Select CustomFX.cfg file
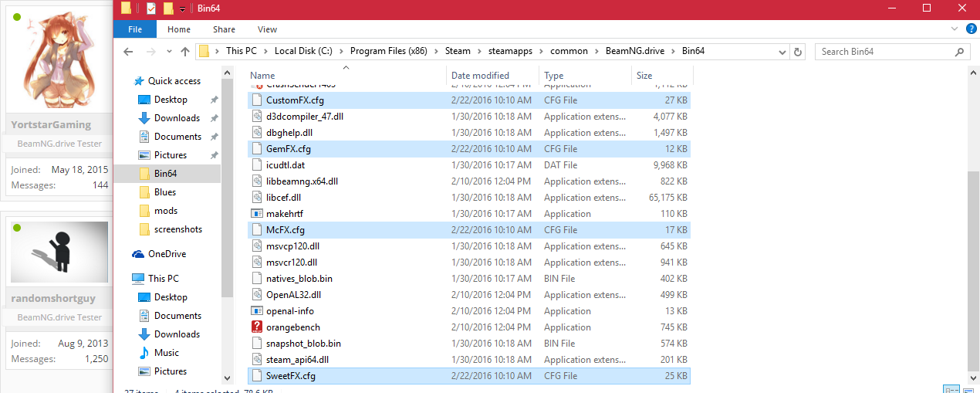The width and height of the screenshot is (980, 393). tap(470, 100)
